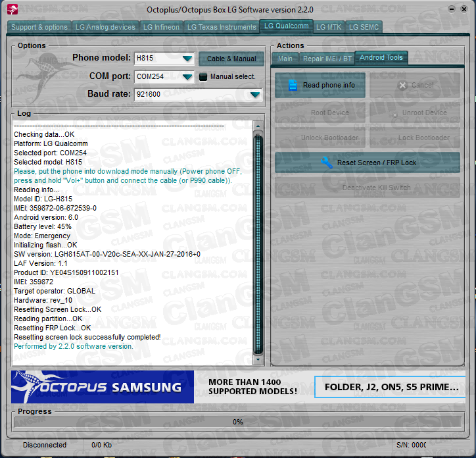Image resolution: width=476 pixels, height=458 pixels.
Task: Switch to LG SEMC tab
Action: (x=364, y=27)
